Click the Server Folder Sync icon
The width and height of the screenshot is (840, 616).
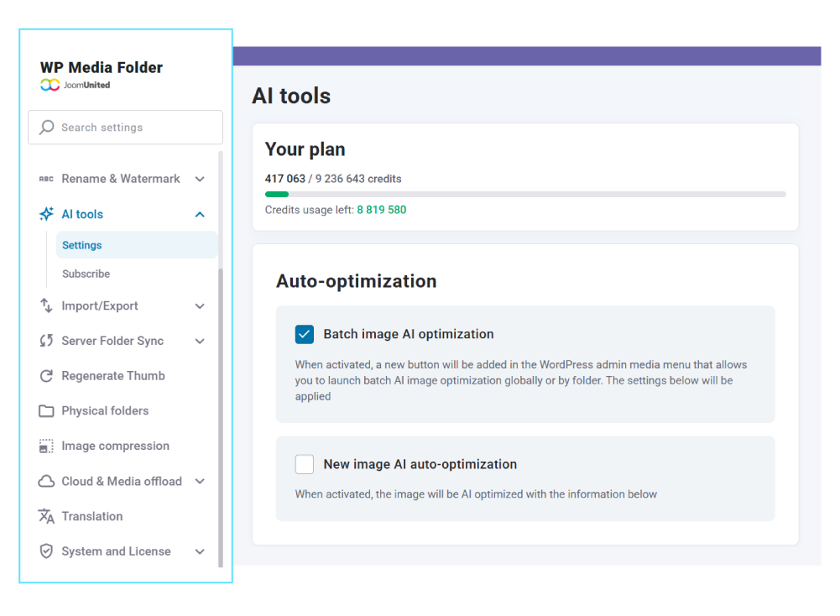pyautogui.click(x=46, y=341)
